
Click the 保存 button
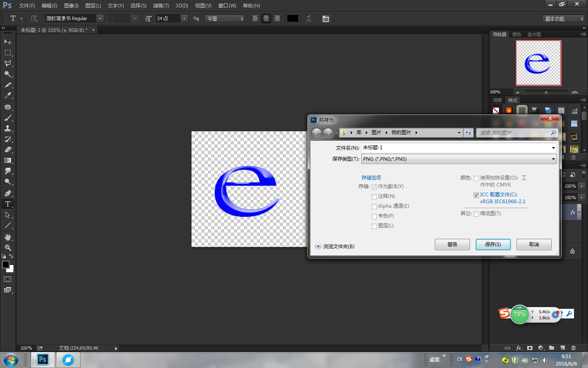coord(493,245)
